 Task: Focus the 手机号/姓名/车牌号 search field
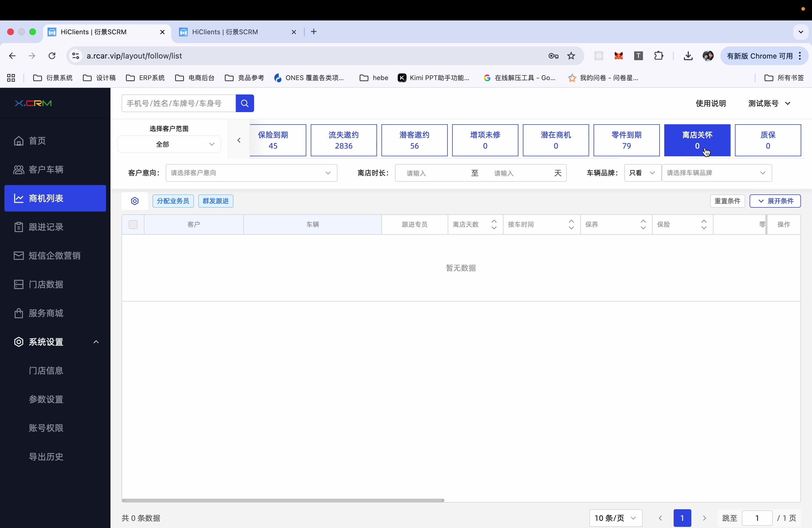[179, 103]
